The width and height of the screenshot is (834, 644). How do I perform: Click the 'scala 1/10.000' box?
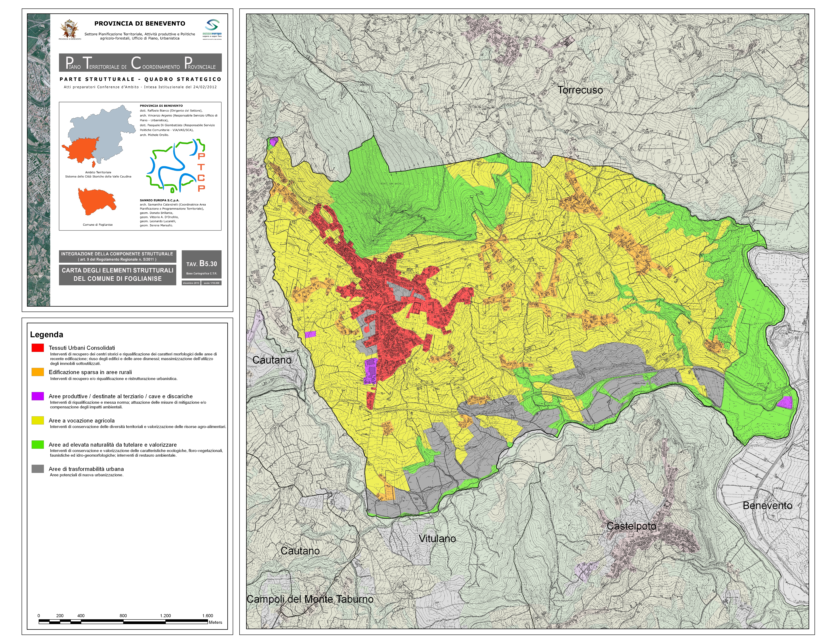(212, 283)
